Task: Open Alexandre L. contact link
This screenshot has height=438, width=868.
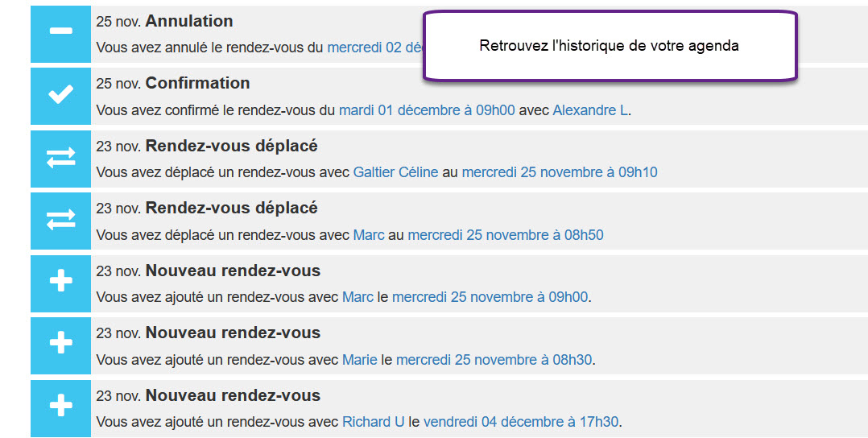Action: click(x=591, y=110)
